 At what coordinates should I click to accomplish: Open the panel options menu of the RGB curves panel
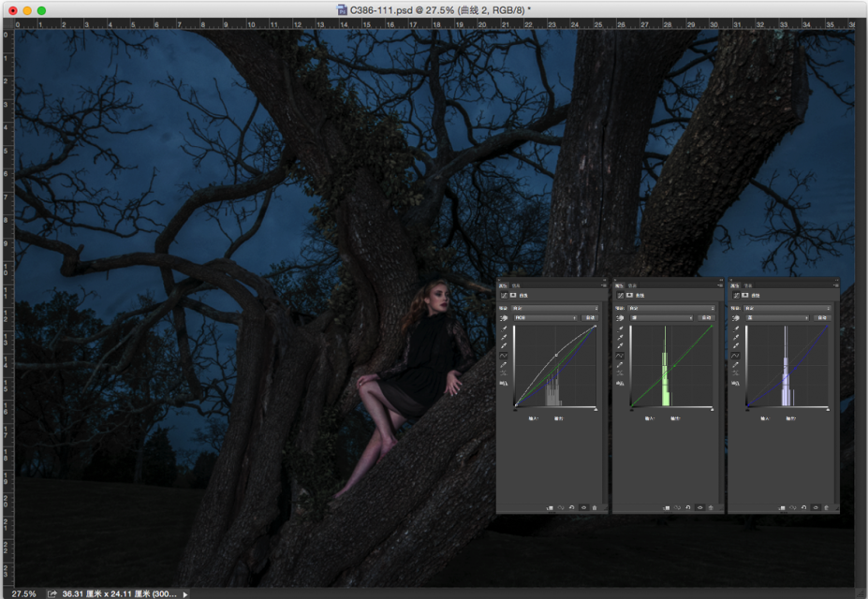coord(604,285)
